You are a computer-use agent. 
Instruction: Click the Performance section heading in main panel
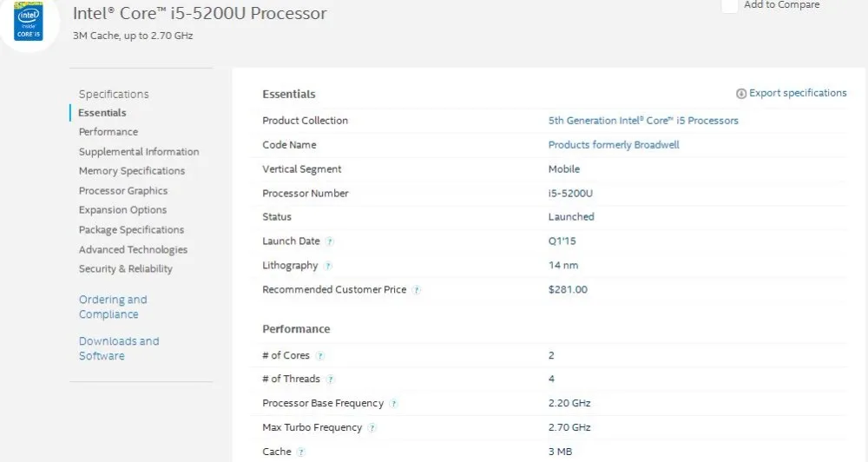click(x=296, y=329)
